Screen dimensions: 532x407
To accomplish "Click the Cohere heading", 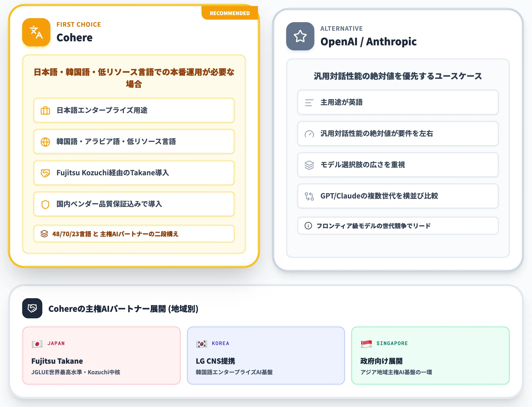I will (x=75, y=38).
